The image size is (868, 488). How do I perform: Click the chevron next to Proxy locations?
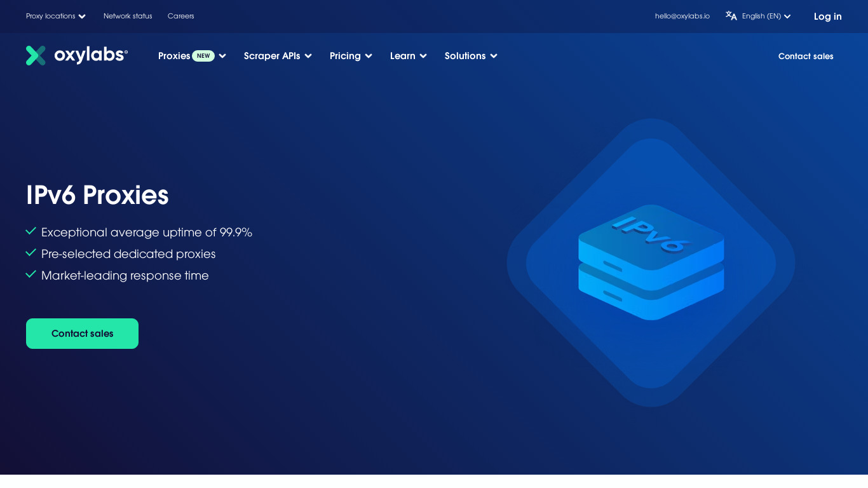[x=82, y=17]
